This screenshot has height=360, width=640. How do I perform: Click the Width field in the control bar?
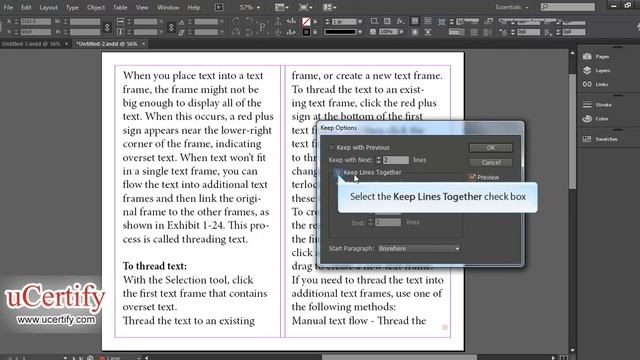click(84, 21)
